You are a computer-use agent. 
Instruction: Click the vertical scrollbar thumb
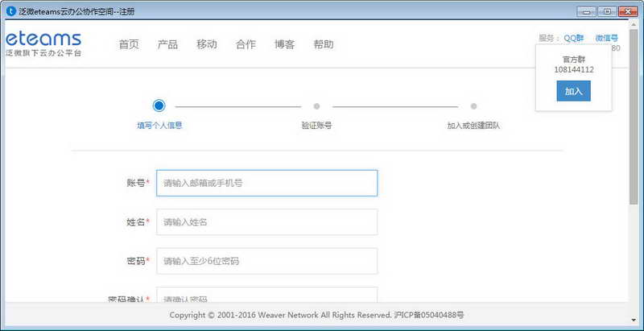point(634,117)
